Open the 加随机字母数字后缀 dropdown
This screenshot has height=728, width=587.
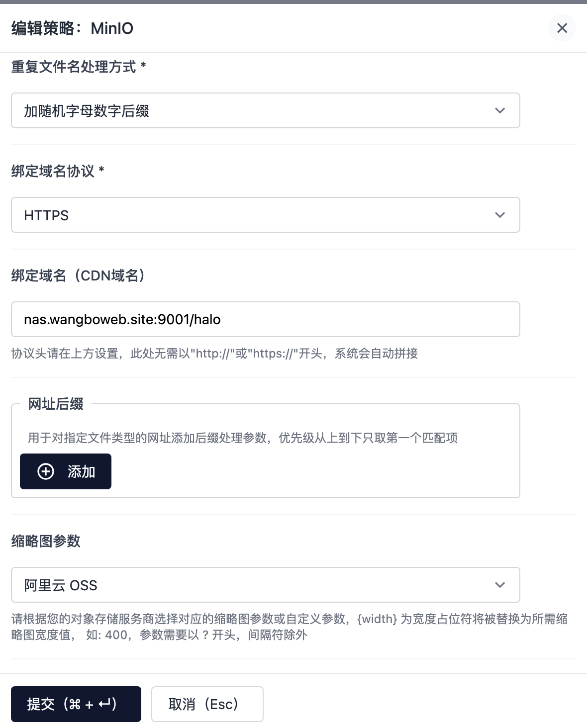coord(266,110)
